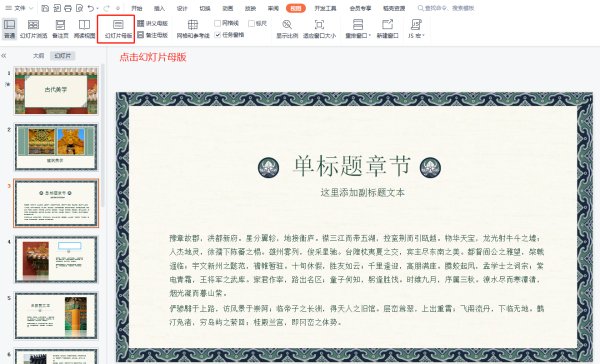
Task: Open Notes Page (备注页) view
Action: 60,29
